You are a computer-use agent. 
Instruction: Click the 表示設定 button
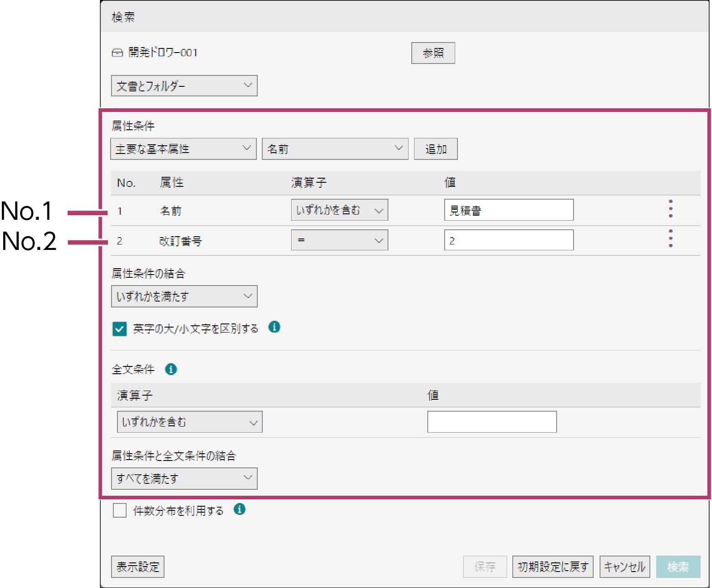(x=138, y=567)
